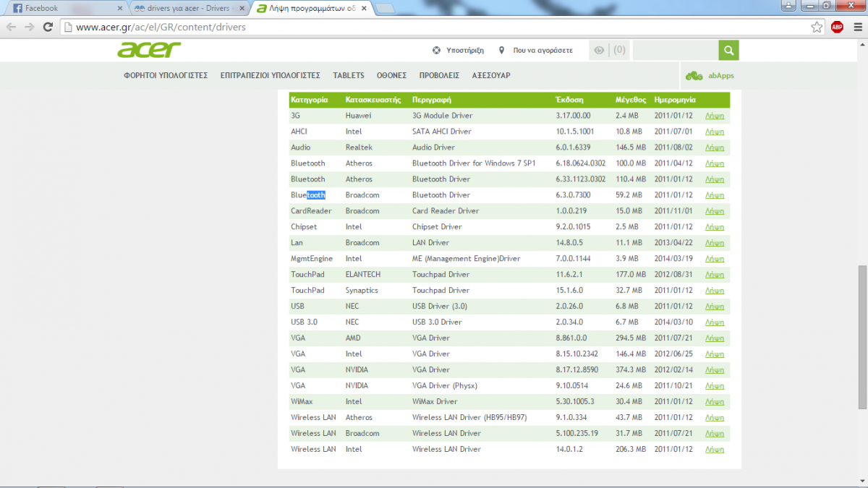
Task: Click Κατηγορία column header
Action: (x=310, y=100)
